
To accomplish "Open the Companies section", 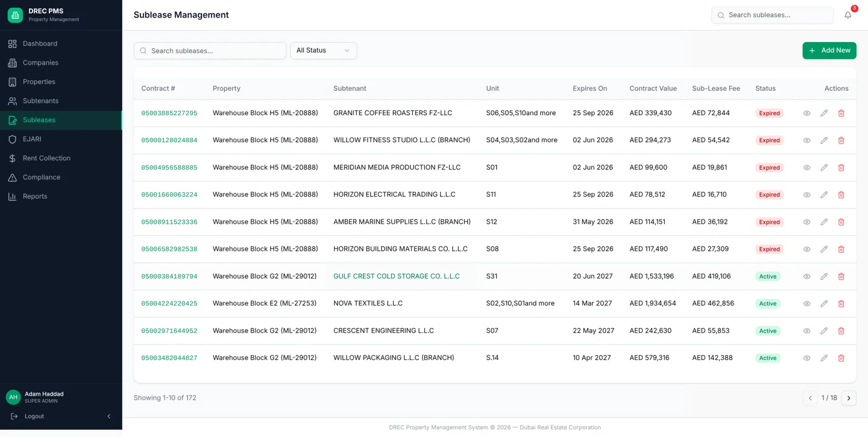I will [x=61, y=63].
